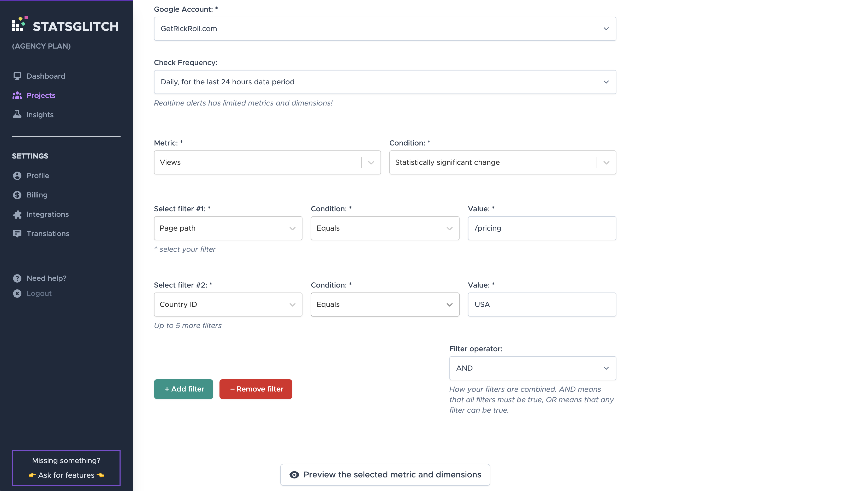Click the 'Metric:' label

[x=168, y=143]
